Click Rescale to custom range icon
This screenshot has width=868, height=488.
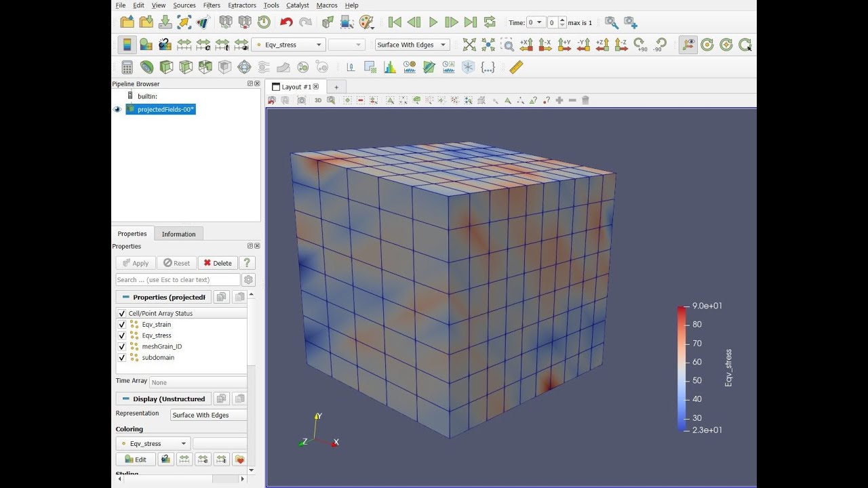(203, 45)
